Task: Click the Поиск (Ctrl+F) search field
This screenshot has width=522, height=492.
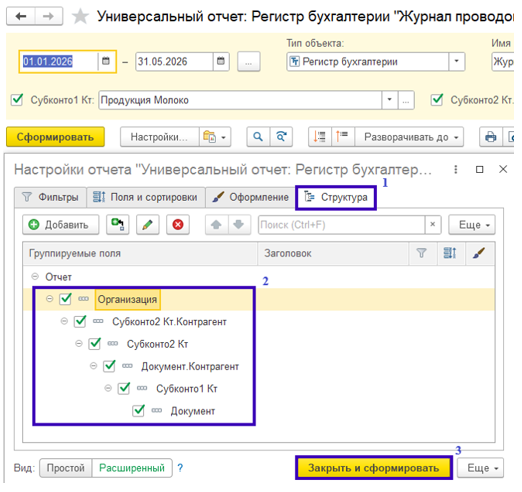Action: coord(342,225)
